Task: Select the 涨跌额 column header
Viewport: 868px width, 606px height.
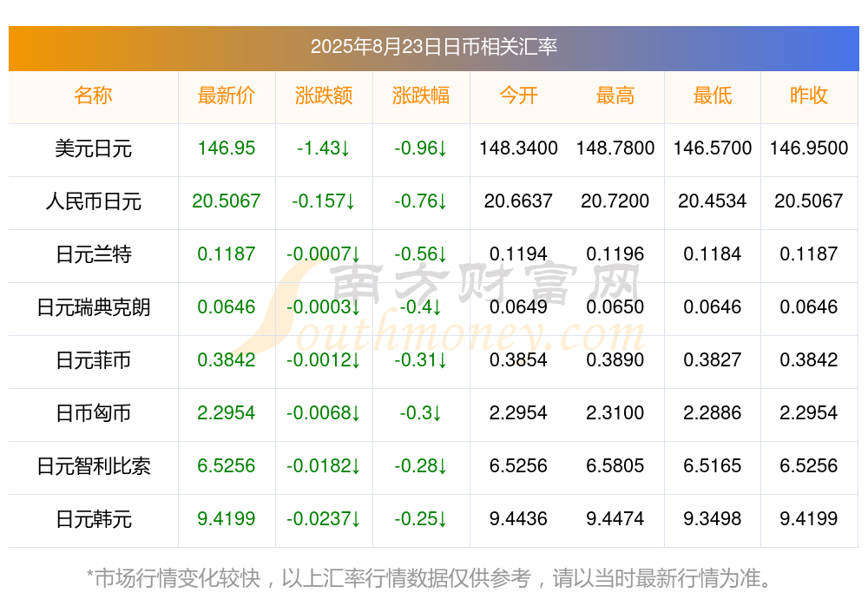Action: [323, 96]
